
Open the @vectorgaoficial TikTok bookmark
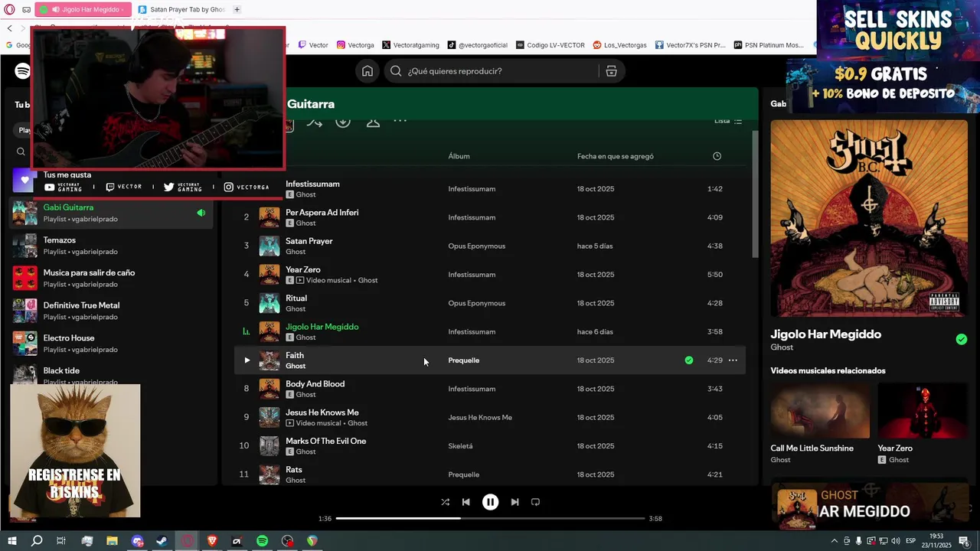point(478,45)
